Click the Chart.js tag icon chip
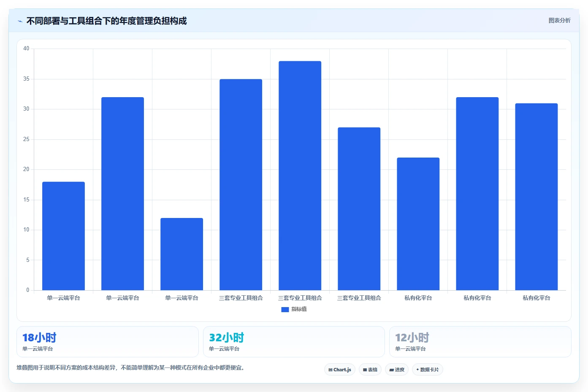 pos(340,370)
